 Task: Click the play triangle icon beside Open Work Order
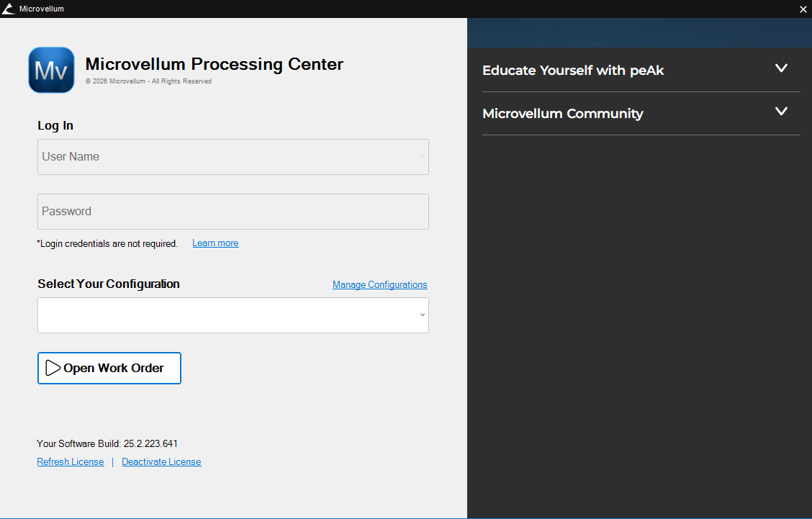(x=53, y=368)
